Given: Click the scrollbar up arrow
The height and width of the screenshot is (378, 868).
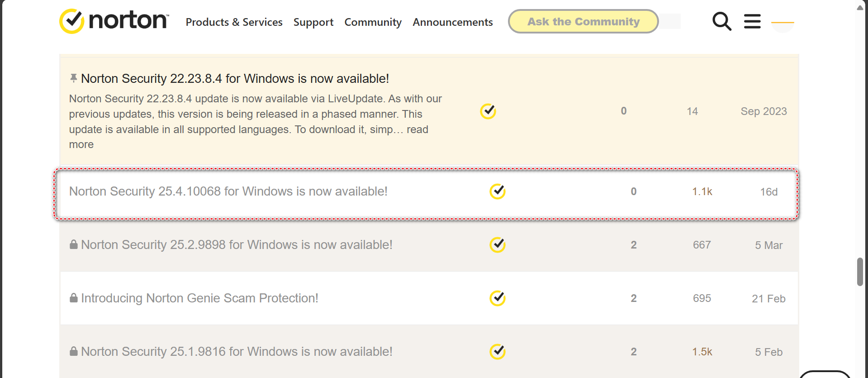Looking at the screenshot, I should pos(860,8).
